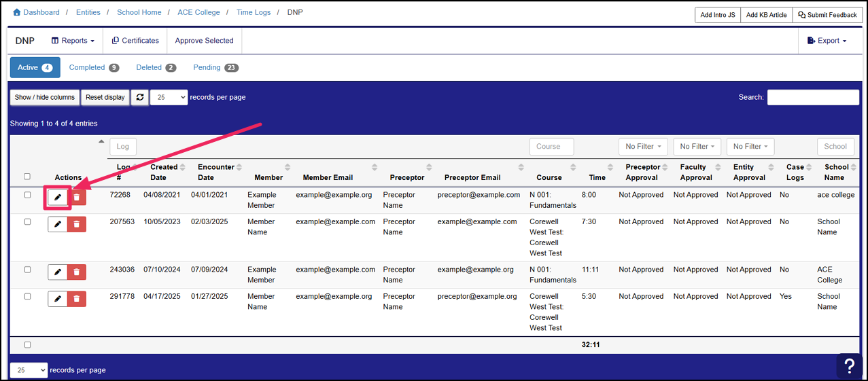This screenshot has width=868, height=381.
Task: Edit time log 207563 with pencil icon
Action: point(58,224)
